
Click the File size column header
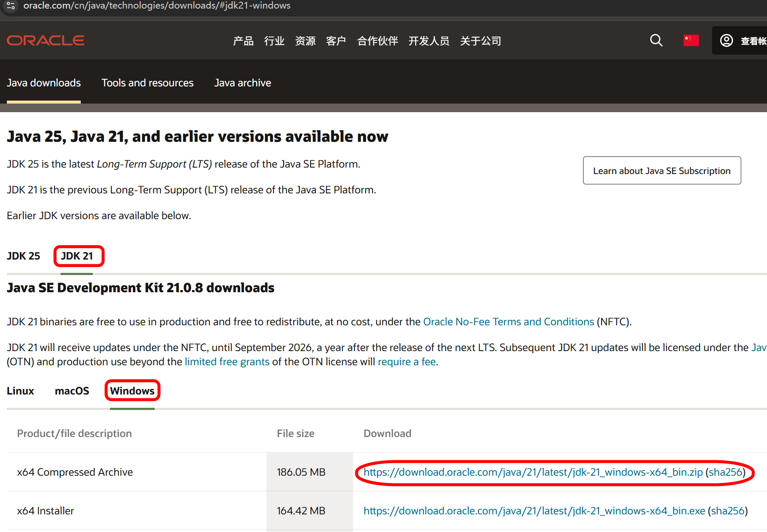coord(296,434)
